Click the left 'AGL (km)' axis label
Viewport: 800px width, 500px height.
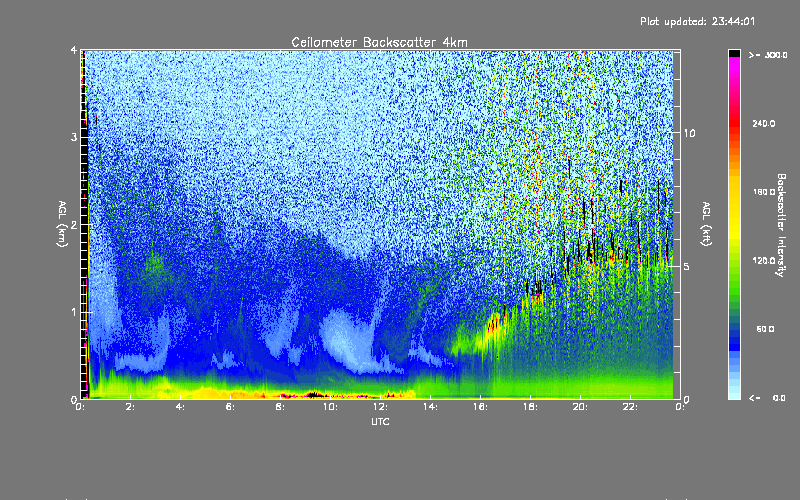tap(62, 224)
